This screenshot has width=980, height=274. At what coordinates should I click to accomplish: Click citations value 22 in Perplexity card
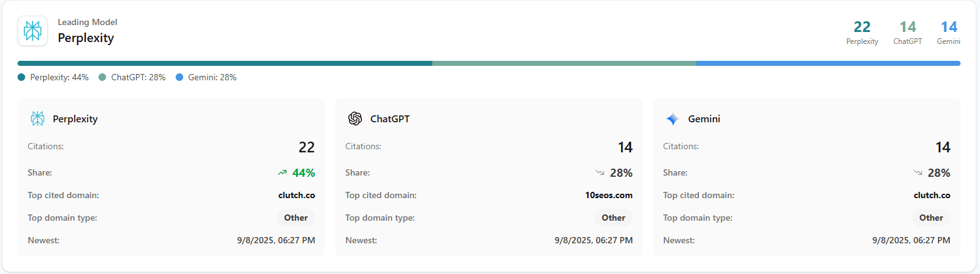[x=307, y=147]
